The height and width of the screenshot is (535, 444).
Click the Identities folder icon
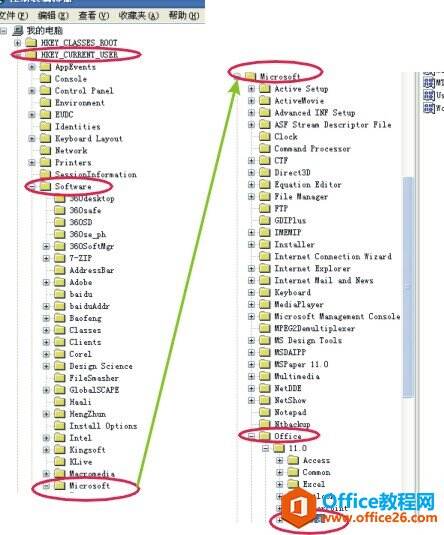(45, 127)
